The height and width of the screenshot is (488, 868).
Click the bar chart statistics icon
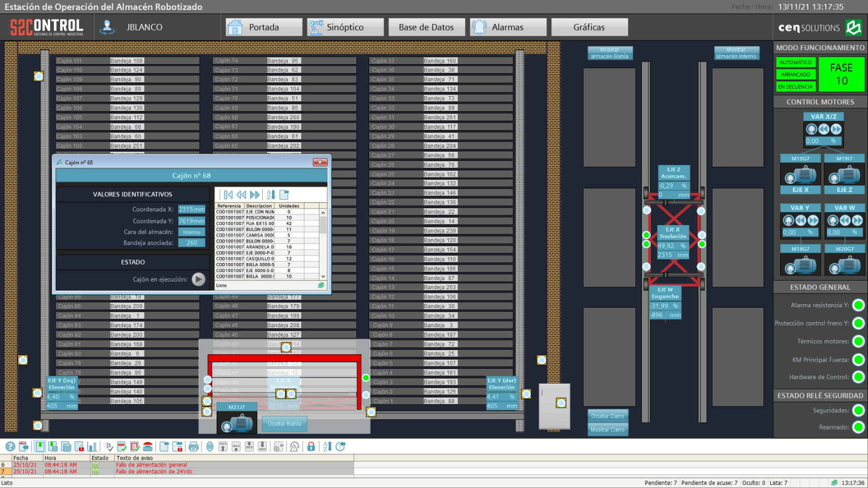92,446
